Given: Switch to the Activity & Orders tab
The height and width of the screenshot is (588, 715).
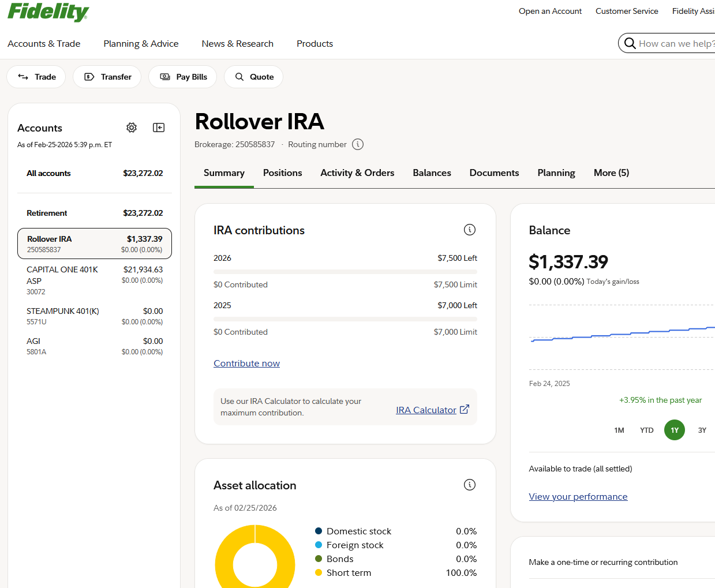Looking at the screenshot, I should coord(357,173).
